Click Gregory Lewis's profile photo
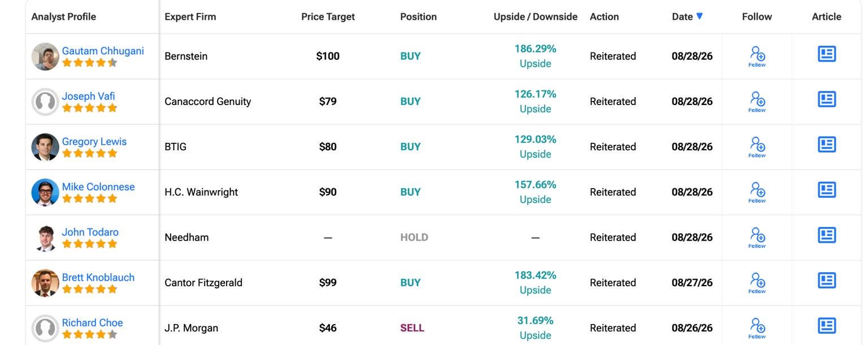This screenshot has height=345, width=868. coord(45,147)
